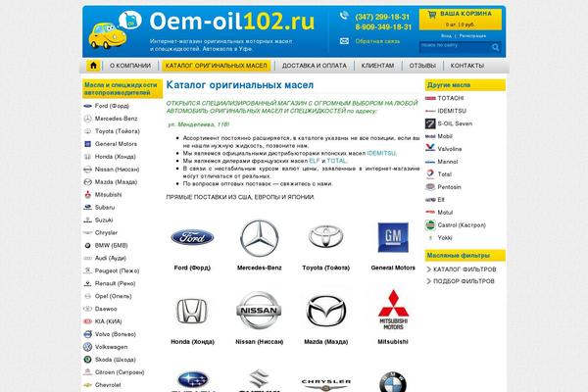This screenshot has height=392, width=588.
Task: Click the phone number (347) 299-18-31
Action: (x=382, y=17)
